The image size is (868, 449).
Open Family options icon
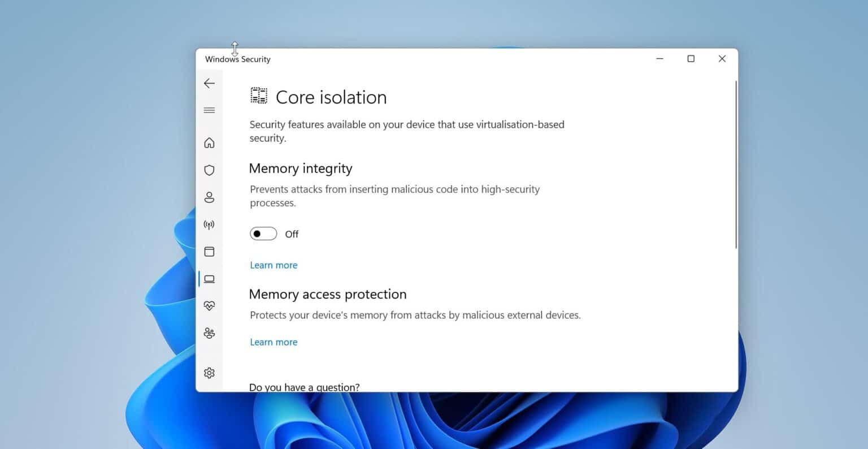pyautogui.click(x=209, y=333)
